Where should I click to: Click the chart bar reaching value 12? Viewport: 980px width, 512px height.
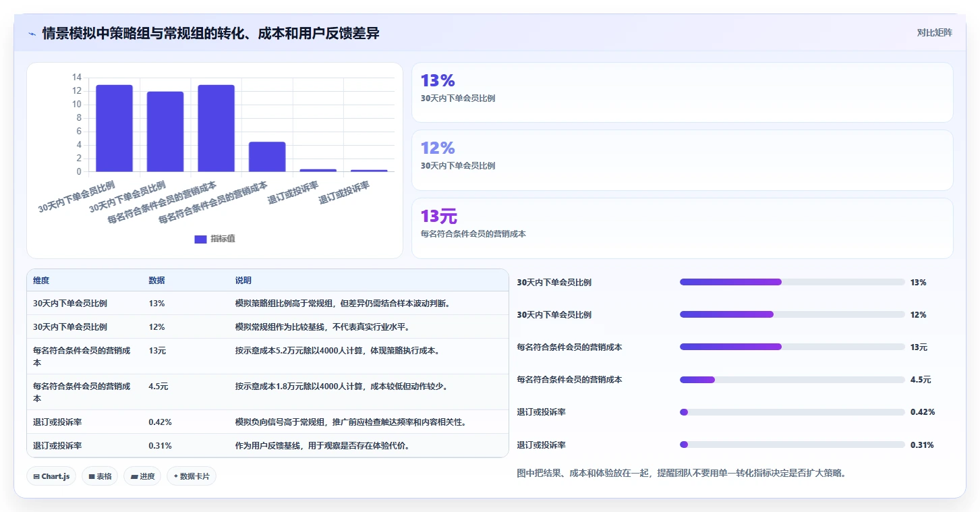(x=165, y=132)
